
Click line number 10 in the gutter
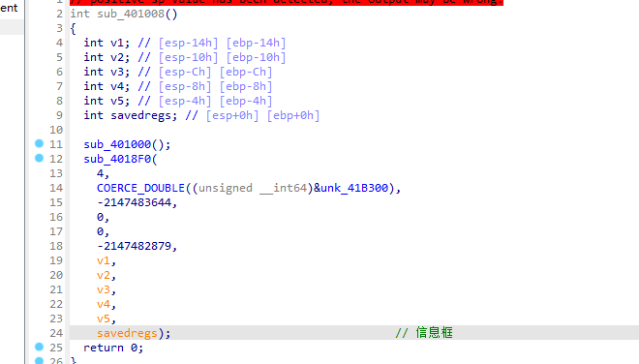click(x=56, y=130)
